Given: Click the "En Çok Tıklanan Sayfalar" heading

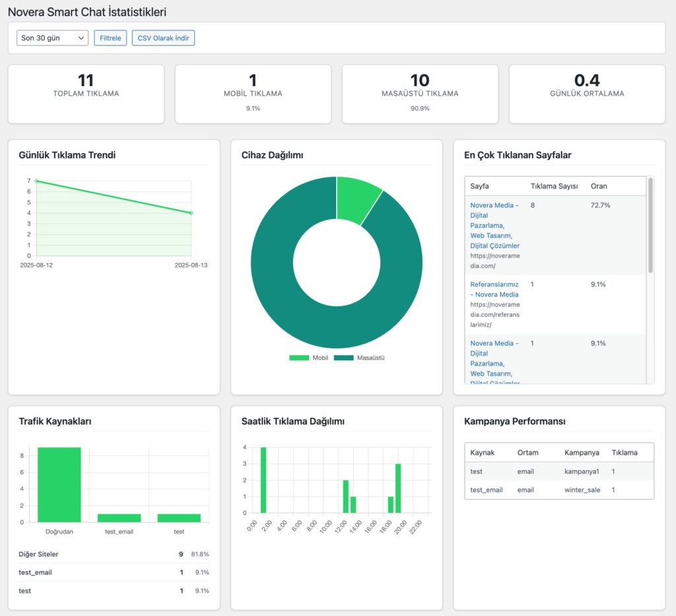Looking at the screenshot, I should (x=518, y=155).
